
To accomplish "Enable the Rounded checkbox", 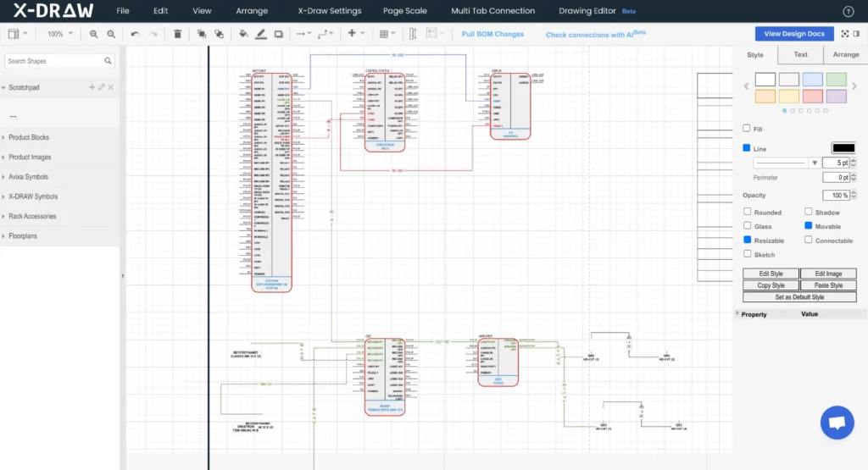I will [748, 212].
